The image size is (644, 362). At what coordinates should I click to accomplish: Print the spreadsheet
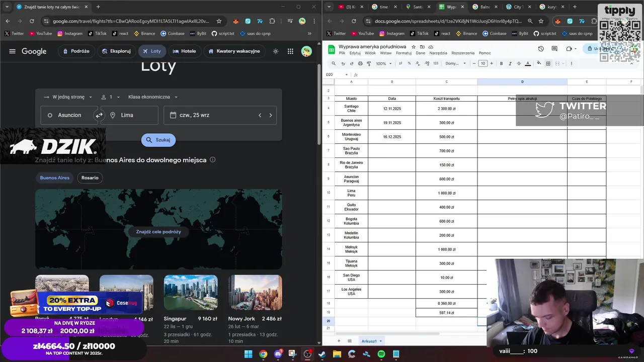(360, 63)
